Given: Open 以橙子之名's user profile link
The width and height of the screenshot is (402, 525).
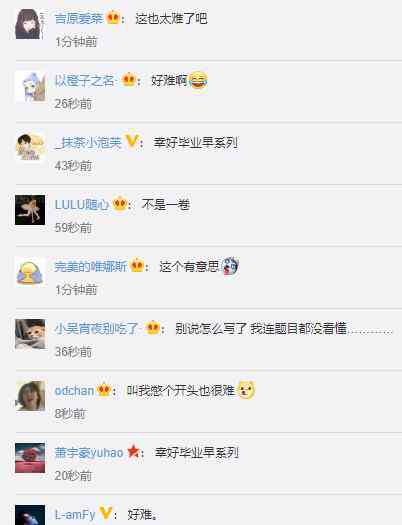Looking at the screenshot, I should 85,80.
